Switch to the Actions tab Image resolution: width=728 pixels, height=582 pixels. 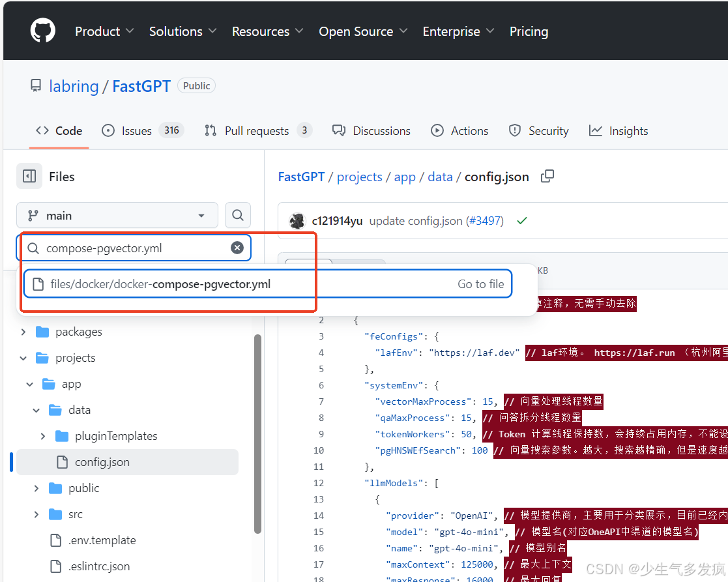point(459,131)
